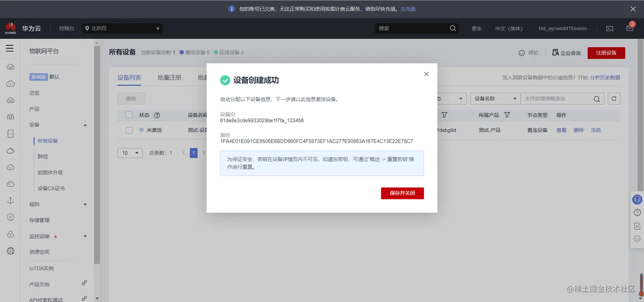Screen dimensions: 644x302
Task: Click the 保存并关闭 button in dialog
Action: pyautogui.click(x=402, y=193)
